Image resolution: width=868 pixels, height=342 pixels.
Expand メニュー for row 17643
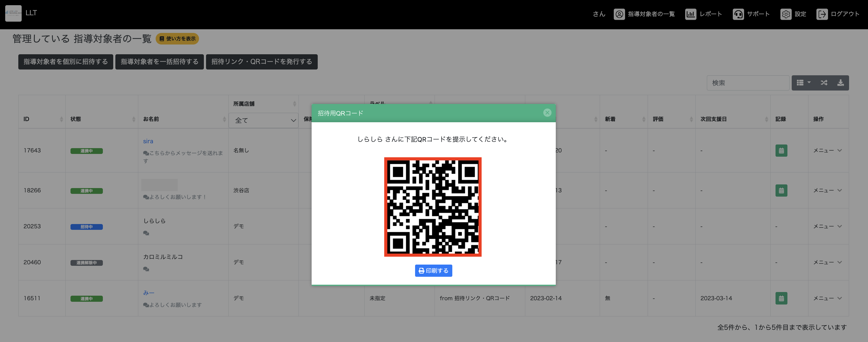click(x=828, y=151)
